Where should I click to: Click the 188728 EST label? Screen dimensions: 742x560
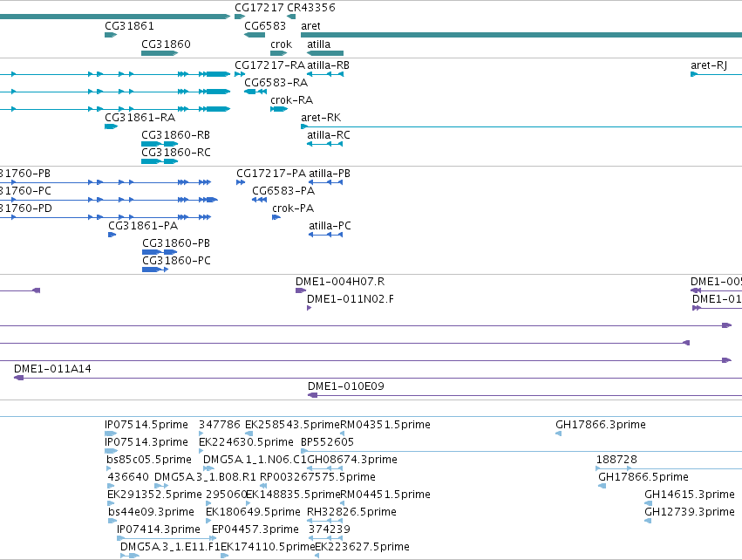point(616,460)
